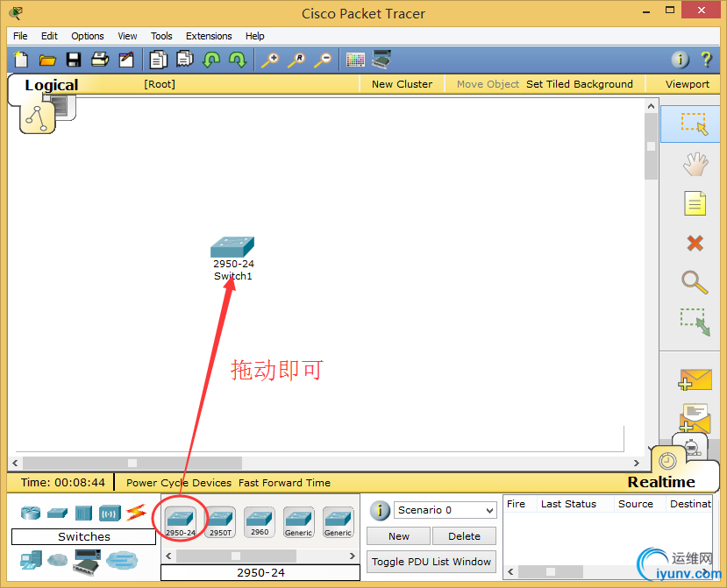The image size is (727, 588).
Task: Click the New scenario button
Action: coord(399,536)
